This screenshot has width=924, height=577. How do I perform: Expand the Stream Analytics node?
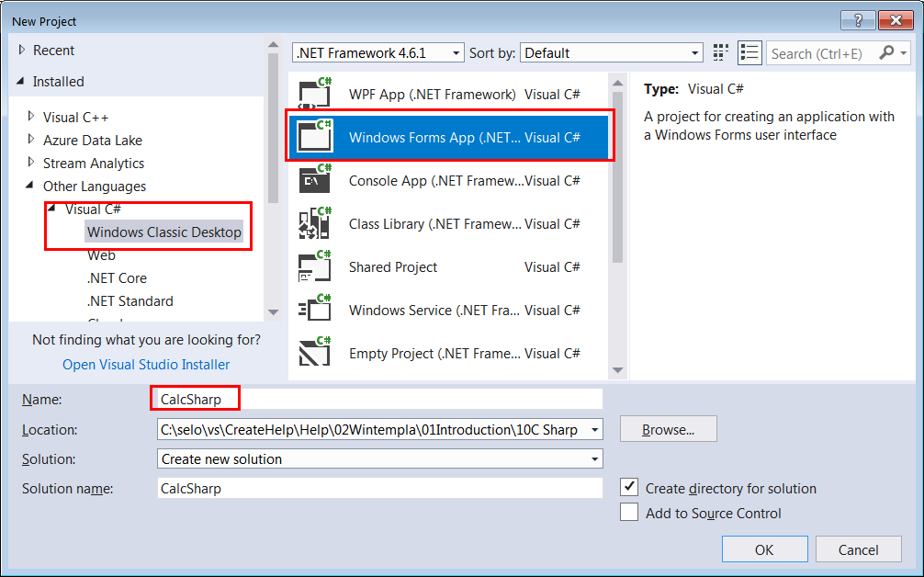point(31,163)
